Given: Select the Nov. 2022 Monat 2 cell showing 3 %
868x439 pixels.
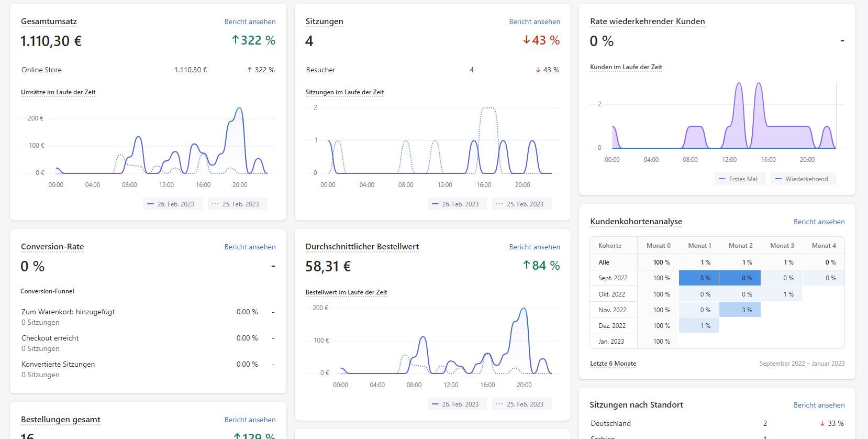Looking at the screenshot, I should (740, 310).
